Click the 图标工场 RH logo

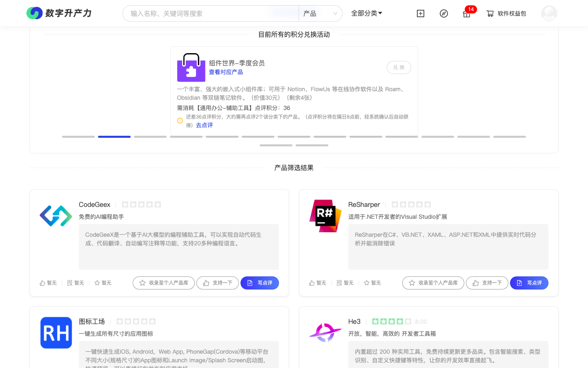point(56,333)
